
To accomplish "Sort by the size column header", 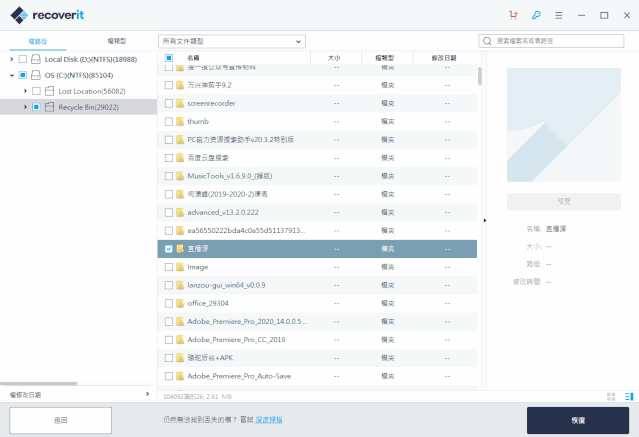I will click(334, 58).
